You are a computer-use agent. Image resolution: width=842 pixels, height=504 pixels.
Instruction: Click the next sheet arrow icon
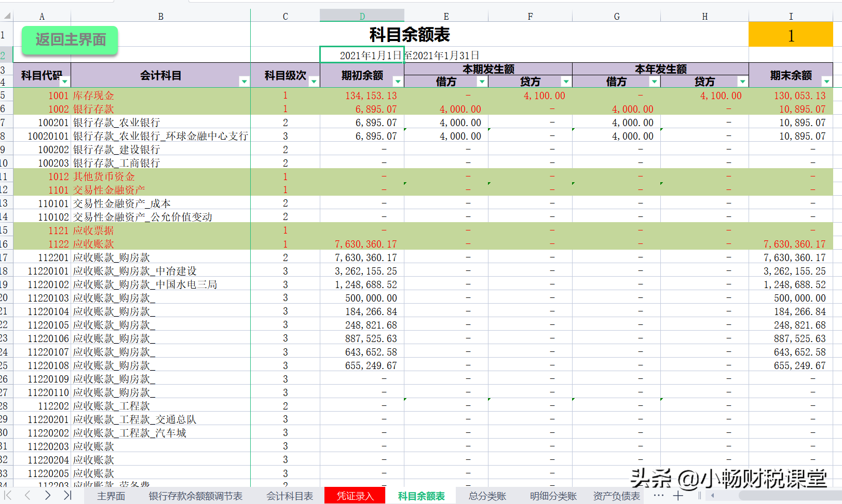(x=47, y=496)
